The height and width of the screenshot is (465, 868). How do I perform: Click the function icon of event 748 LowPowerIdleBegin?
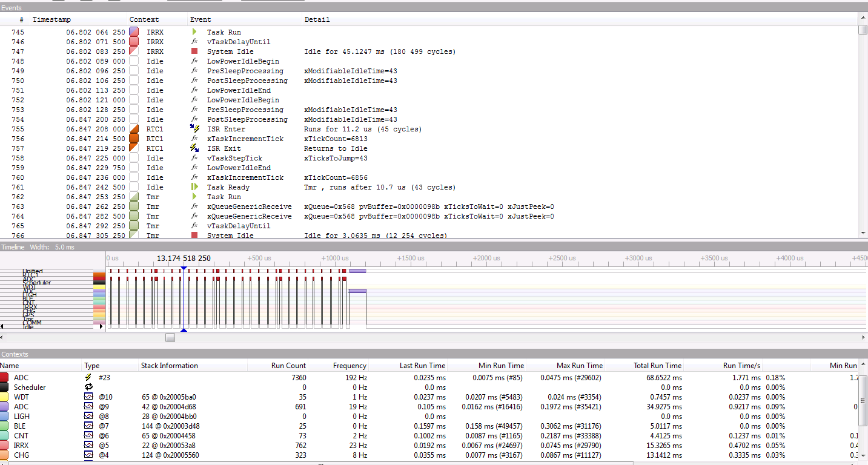click(x=194, y=61)
